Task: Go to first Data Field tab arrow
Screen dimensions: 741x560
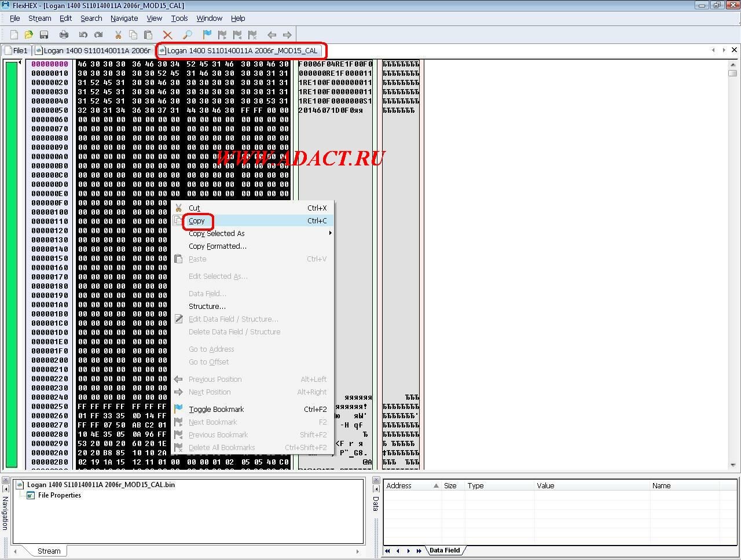Action: (x=387, y=551)
